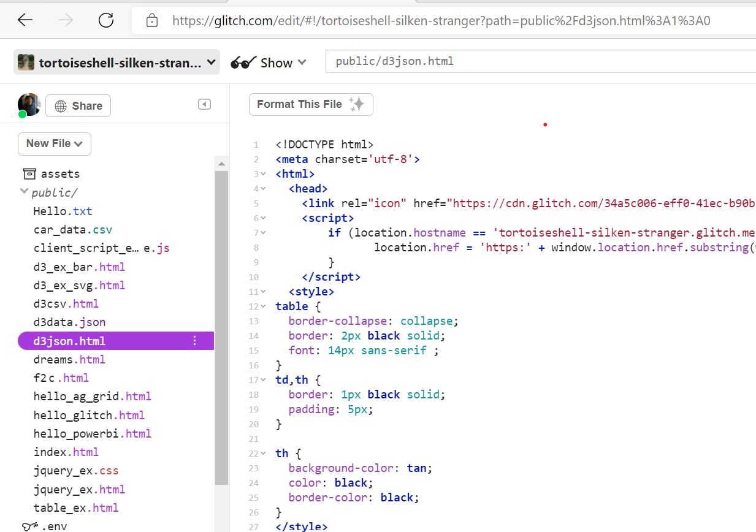Open d3_ex_svg.html file
This screenshot has height=532, width=756.
79,285
